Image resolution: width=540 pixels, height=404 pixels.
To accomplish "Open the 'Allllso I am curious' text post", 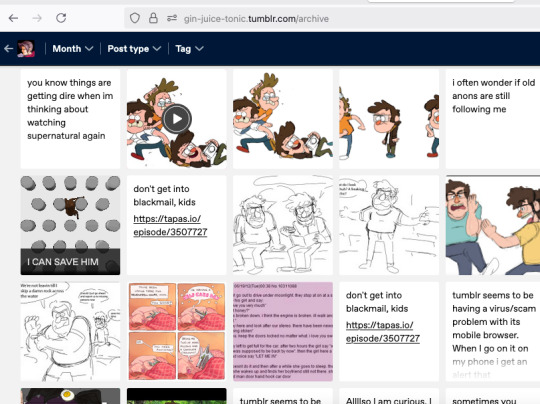I will [389, 396].
